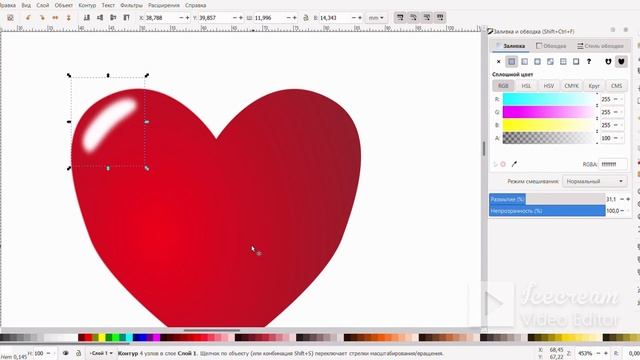
Task: Toggle current layer lock icon
Action: [x=78, y=353]
